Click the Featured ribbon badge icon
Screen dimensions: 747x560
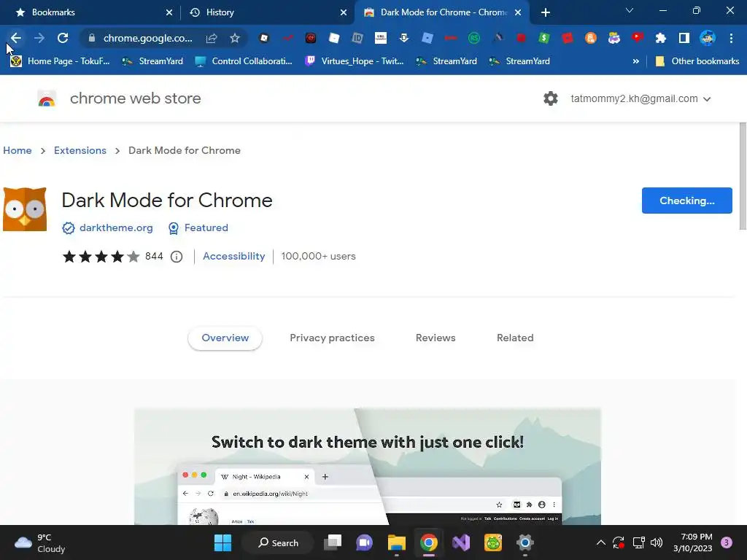point(174,228)
